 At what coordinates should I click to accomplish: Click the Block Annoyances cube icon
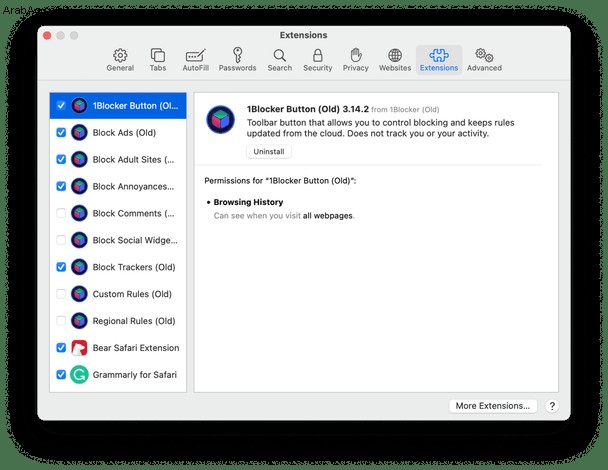79,187
